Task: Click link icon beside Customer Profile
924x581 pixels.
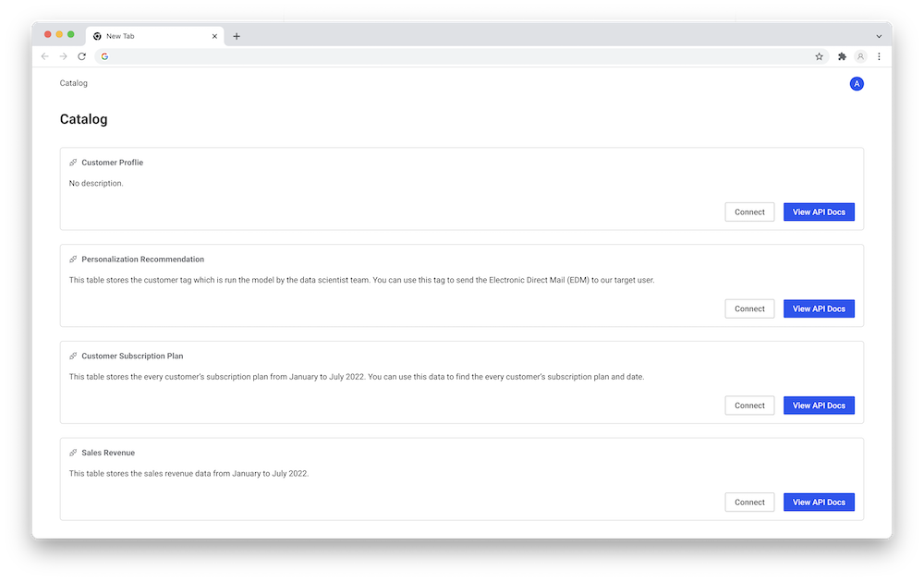Action: (73, 163)
